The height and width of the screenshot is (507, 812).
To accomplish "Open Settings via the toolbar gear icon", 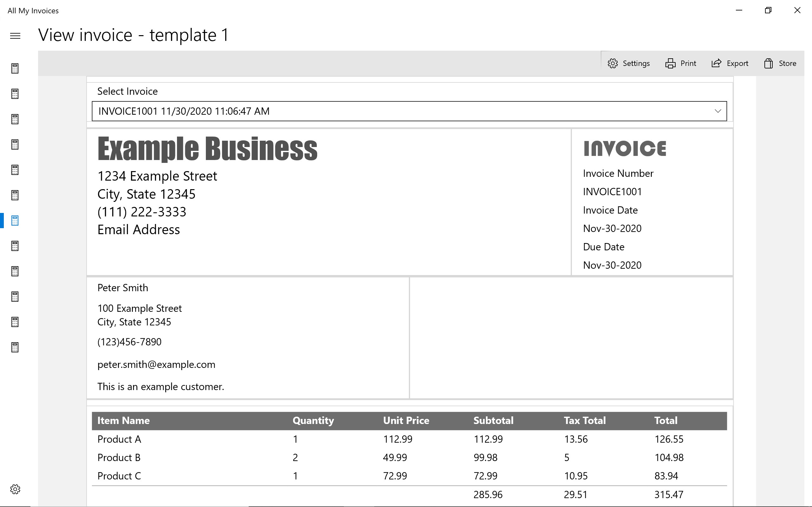I will 613,63.
